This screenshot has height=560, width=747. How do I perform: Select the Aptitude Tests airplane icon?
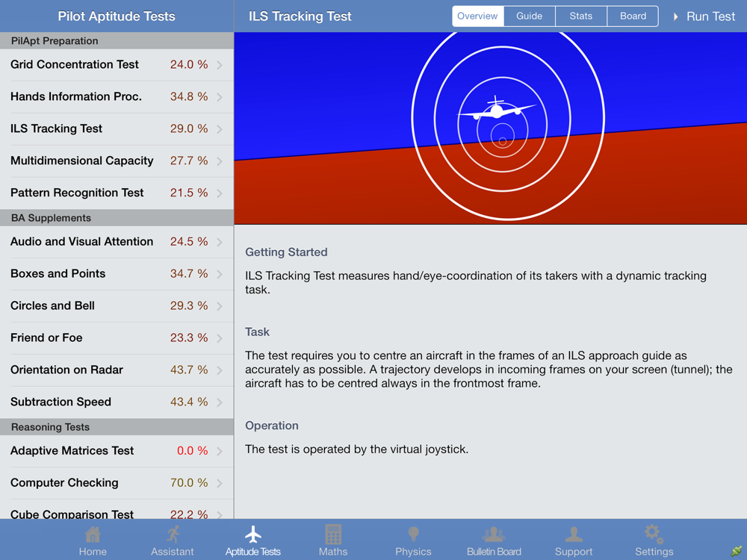tap(253, 535)
